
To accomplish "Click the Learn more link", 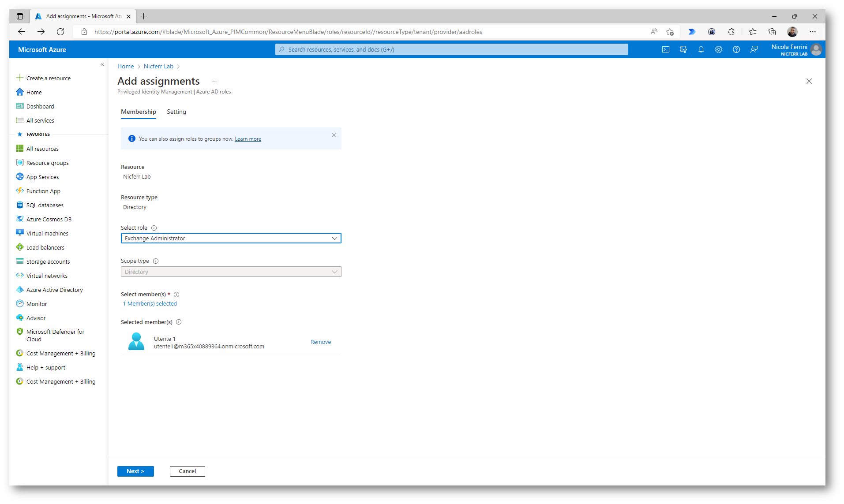I will pos(248,139).
